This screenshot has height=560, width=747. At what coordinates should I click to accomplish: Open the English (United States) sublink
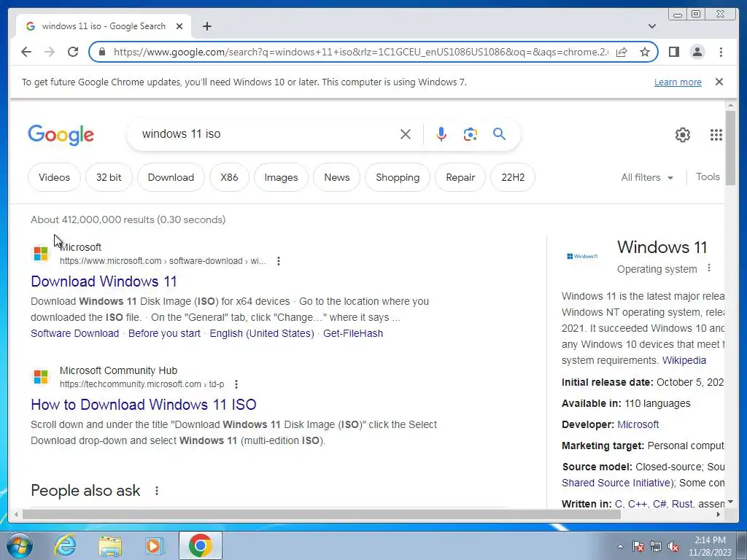point(262,333)
